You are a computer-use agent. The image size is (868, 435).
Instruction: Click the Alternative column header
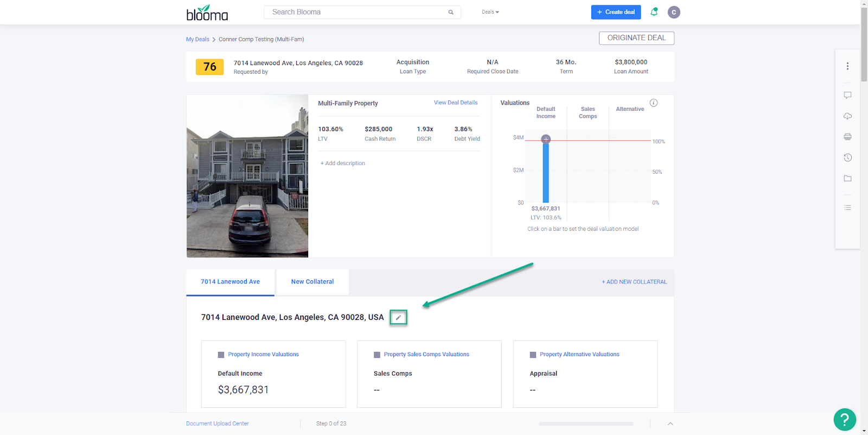click(630, 109)
